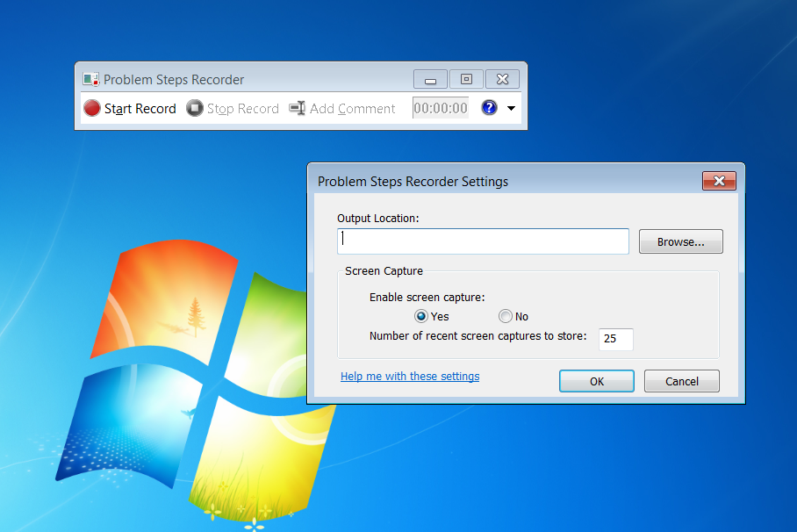Click the Screen Capture group label
Screen dimensions: 797x532
coord(384,271)
